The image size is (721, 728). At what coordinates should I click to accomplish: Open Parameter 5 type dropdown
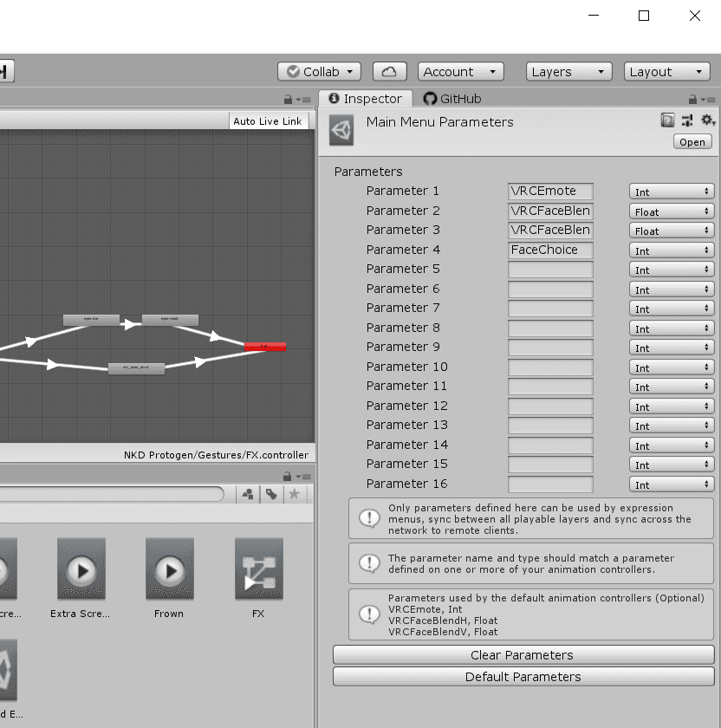pyautogui.click(x=672, y=270)
